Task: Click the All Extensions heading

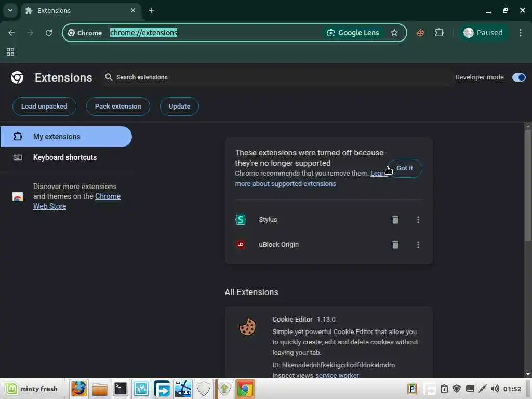Action: pos(251,292)
